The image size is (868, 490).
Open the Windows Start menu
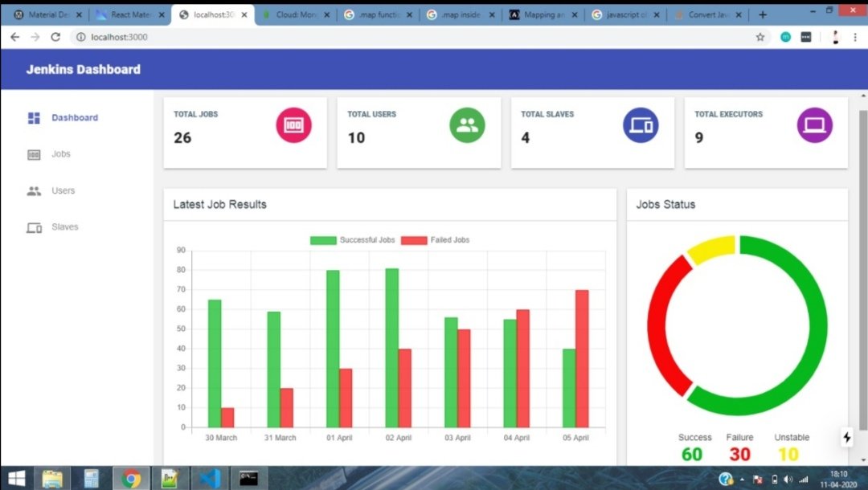pos(17,479)
